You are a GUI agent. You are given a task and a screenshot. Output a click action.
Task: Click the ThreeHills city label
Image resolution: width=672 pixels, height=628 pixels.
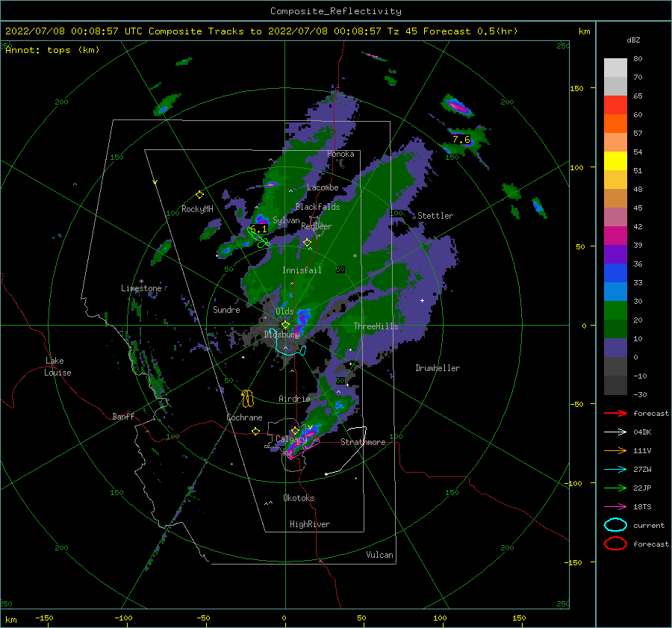pyautogui.click(x=376, y=326)
